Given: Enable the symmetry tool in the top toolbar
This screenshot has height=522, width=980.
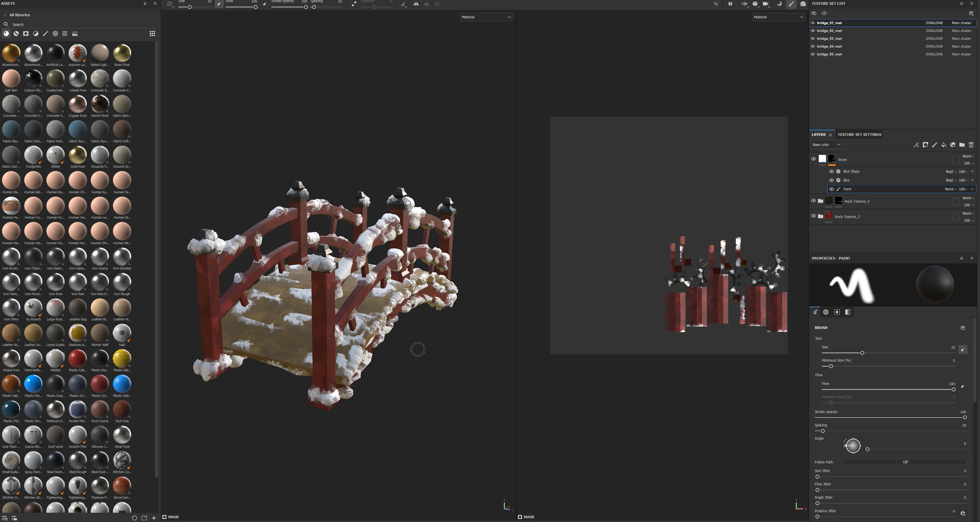Looking at the screenshot, I should tap(416, 4).
